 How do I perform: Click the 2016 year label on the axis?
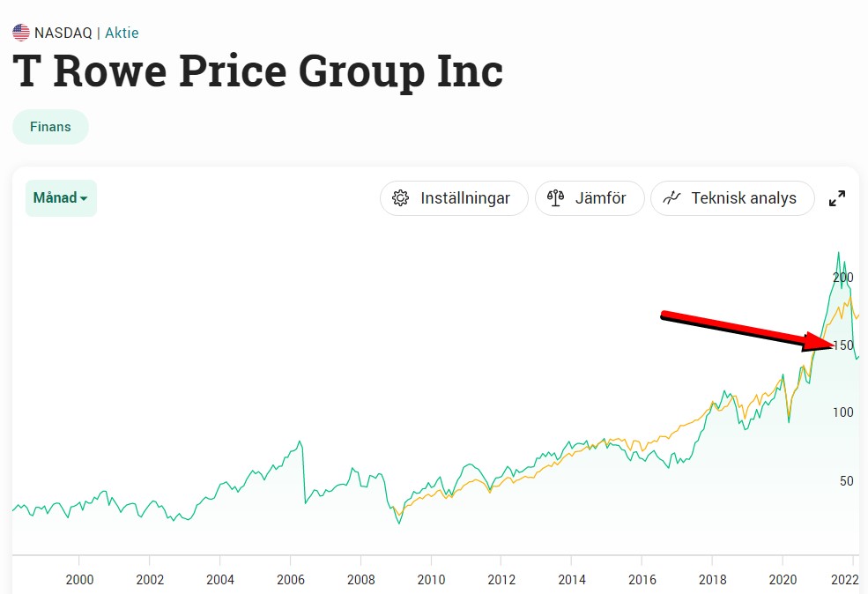point(642,579)
